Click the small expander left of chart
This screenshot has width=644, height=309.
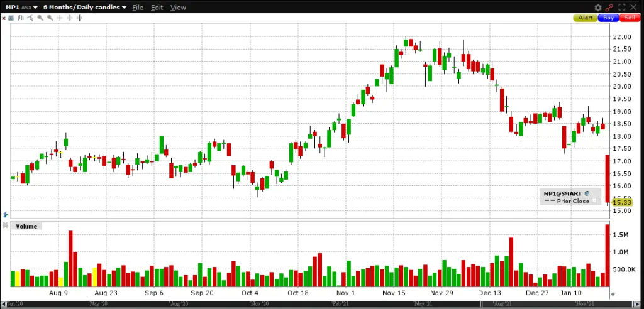point(6,215)
